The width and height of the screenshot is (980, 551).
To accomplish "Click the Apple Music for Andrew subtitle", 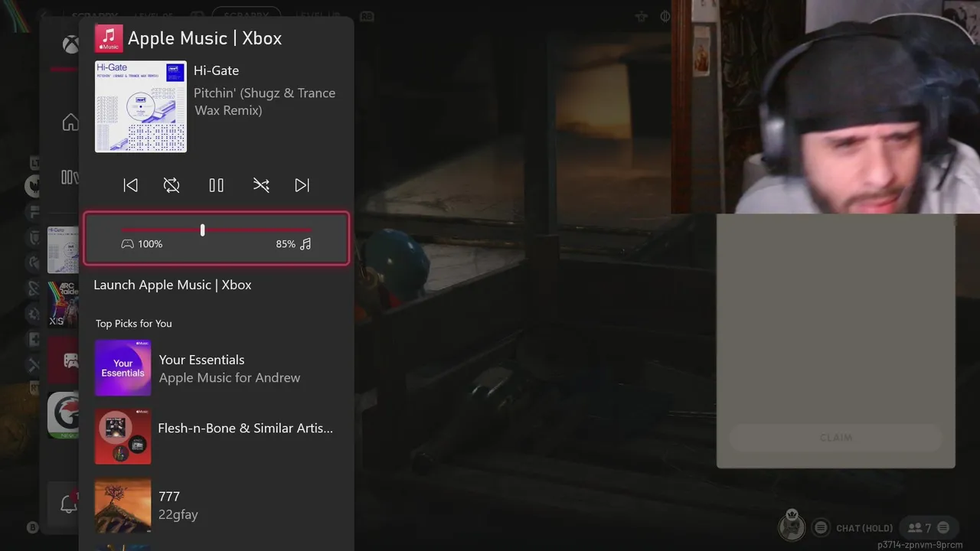I will pos(230,378).
